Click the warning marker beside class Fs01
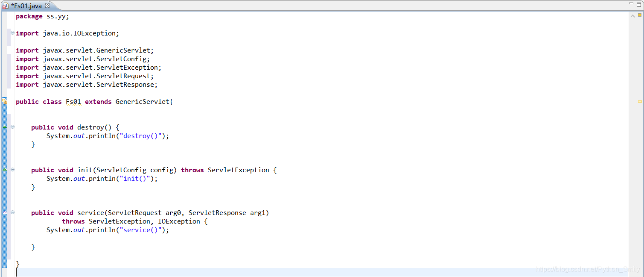Screen dimensions: 644x277 click(x=5, y=101)
